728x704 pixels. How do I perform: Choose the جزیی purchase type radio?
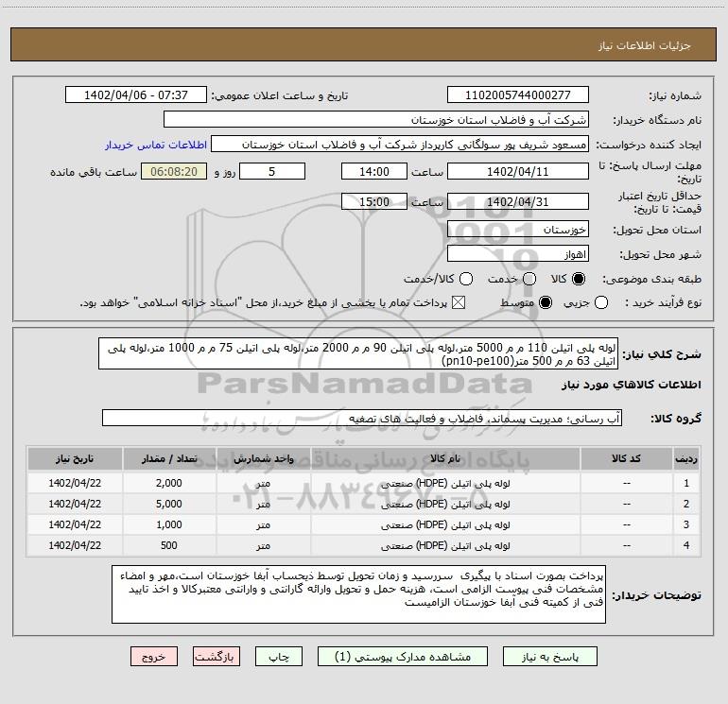coord(601,302)
